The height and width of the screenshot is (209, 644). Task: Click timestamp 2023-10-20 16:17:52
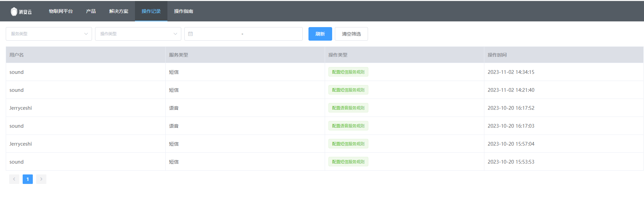click(x=511, y=108)
